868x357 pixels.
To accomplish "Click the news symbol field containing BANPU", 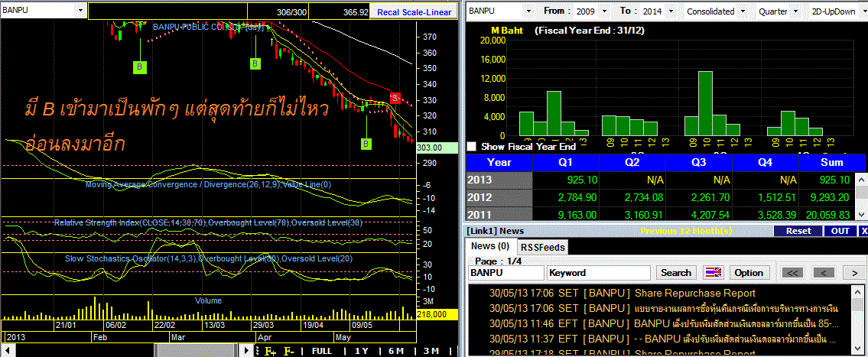I will [x=506, y=272].
